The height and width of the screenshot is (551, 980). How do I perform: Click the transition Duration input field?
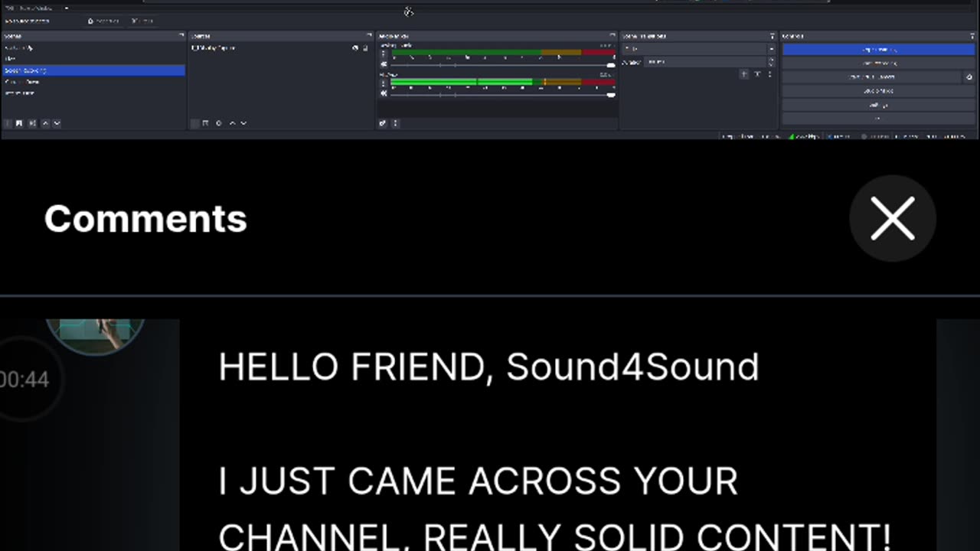(704, 62)
